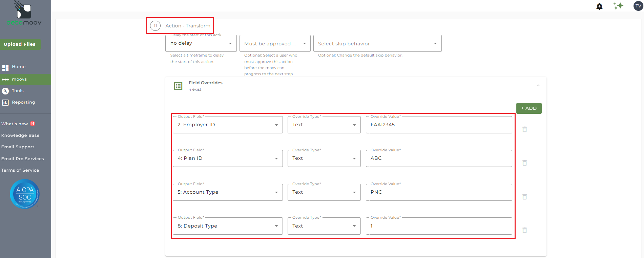This screenshot has height=258, width=644.
Task: Delete the Employer ID override row
Action: (524, 129)
